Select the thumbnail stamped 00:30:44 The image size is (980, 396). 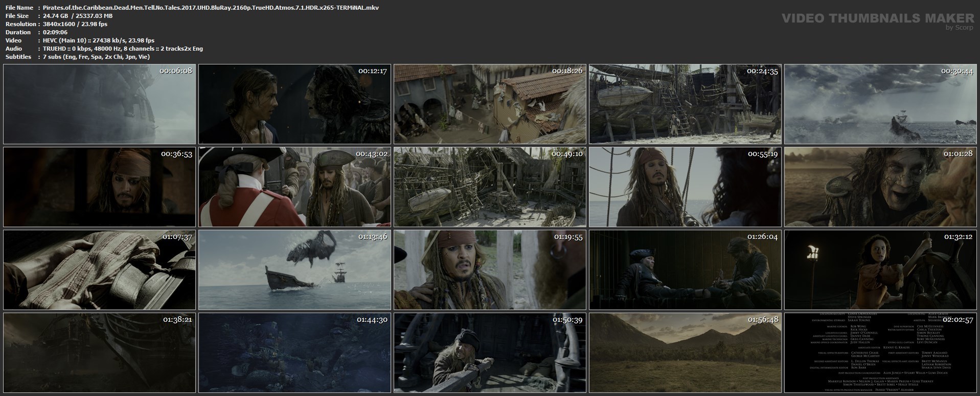point(880,104)
